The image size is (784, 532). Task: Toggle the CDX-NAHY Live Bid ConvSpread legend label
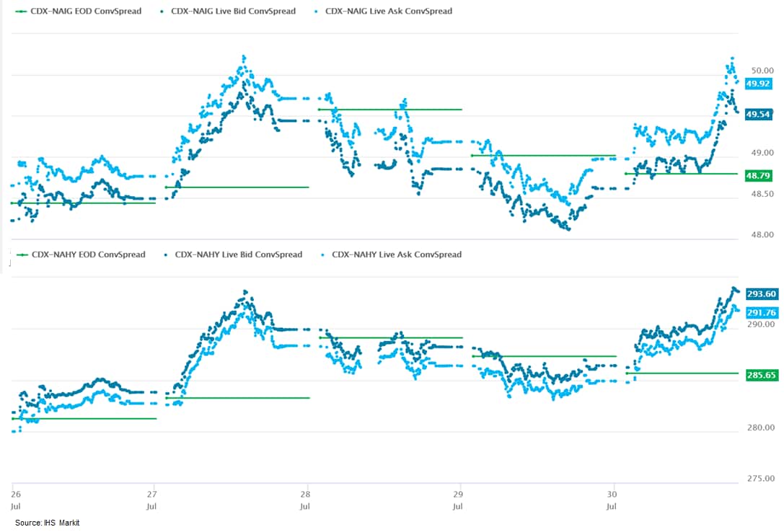(239, 254)
